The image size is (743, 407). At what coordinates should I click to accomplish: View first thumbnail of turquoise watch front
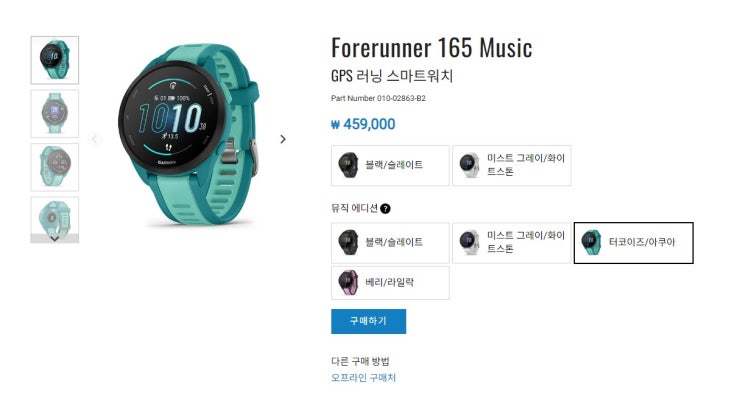click(54, 60)
